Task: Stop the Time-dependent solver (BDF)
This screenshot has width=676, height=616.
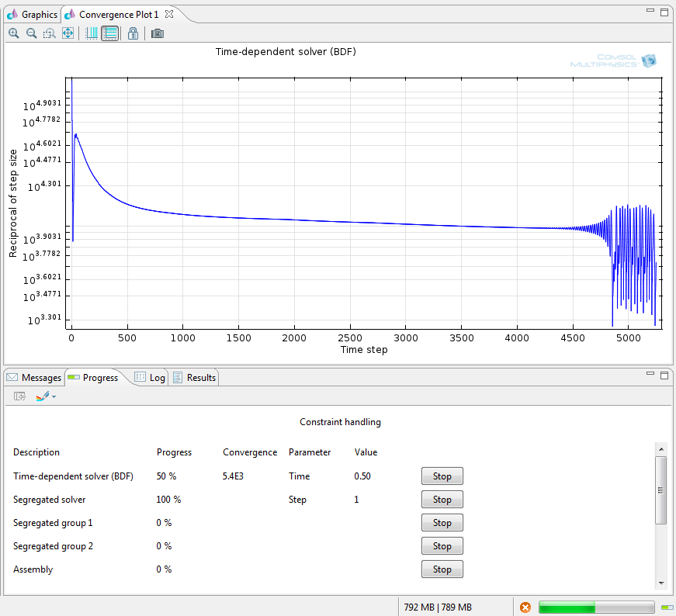Action: click(442, 476)
